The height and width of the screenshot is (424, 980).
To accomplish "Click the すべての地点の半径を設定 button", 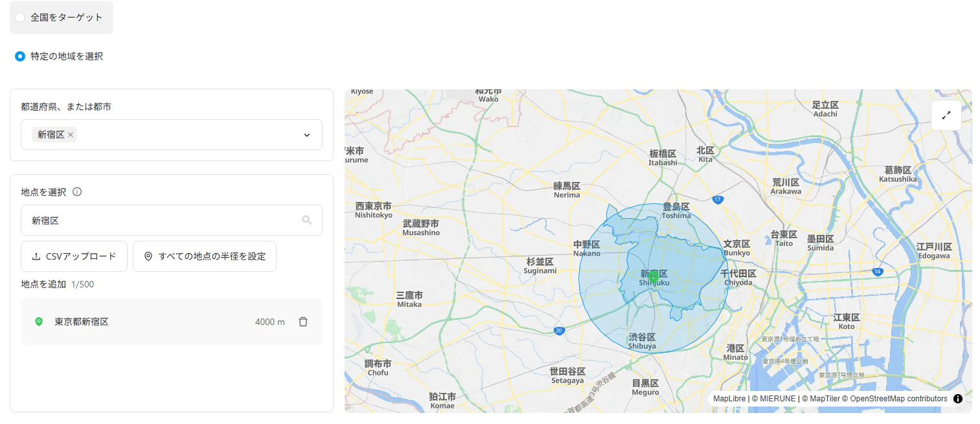I will click(x=205, y=256).
